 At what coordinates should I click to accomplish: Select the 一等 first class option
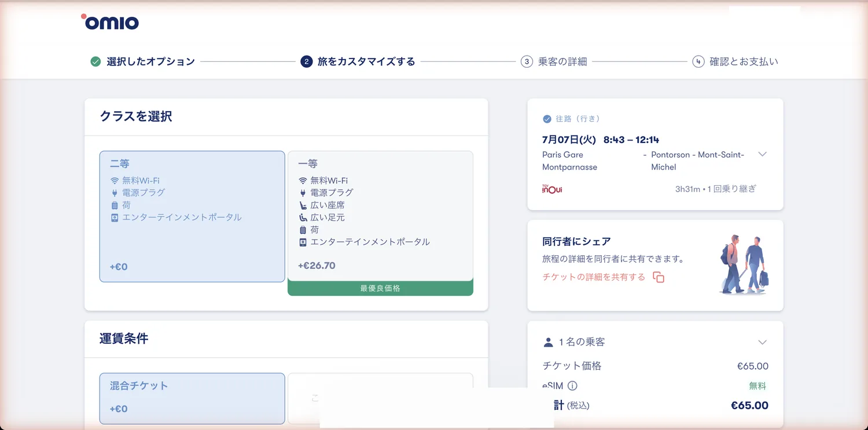point(380,216)
